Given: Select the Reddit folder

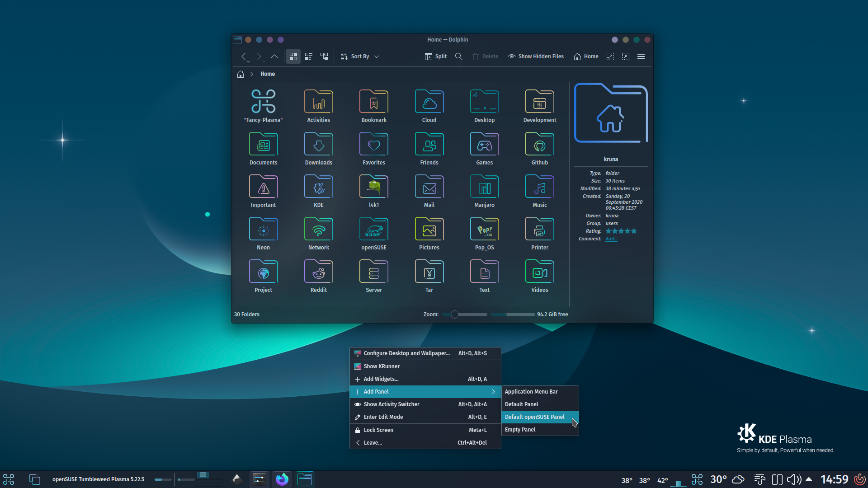Looking at the screenshot, I should pyautogui.click(x=319, y=276).
